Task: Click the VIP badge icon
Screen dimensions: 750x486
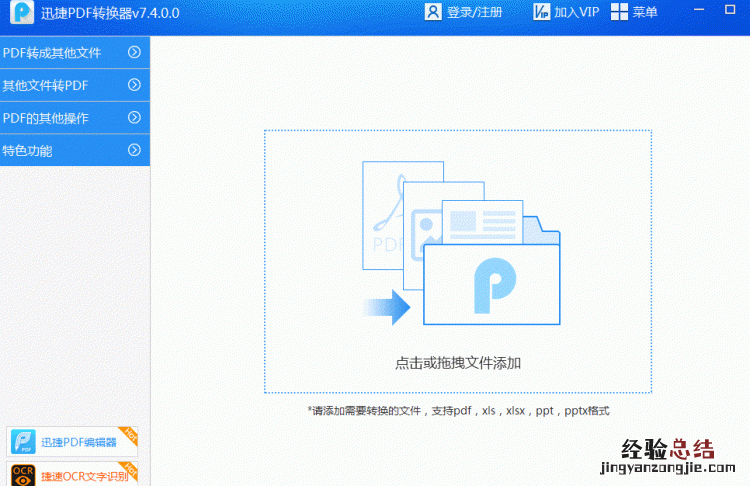Action: click(x=541, y=12)
